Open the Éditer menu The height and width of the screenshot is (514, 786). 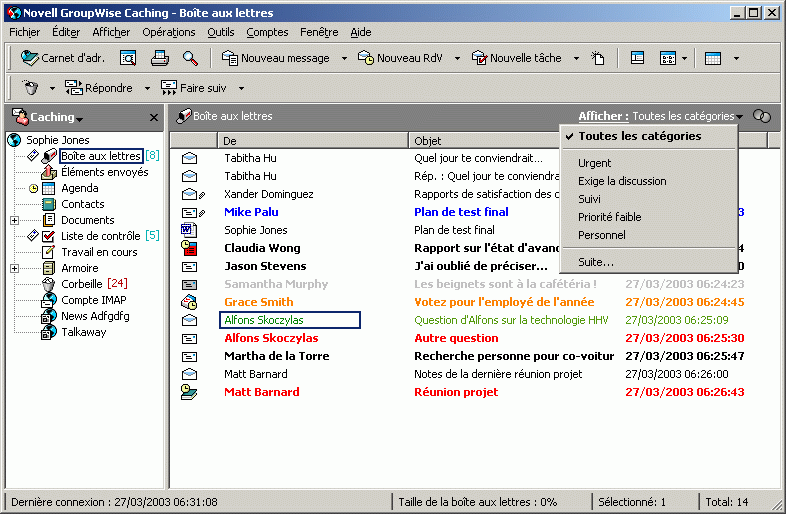click(66, 32)
